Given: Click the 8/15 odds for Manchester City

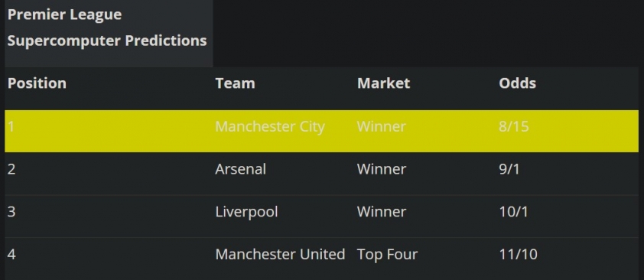Looking at the screenshot, I should 514,126.
